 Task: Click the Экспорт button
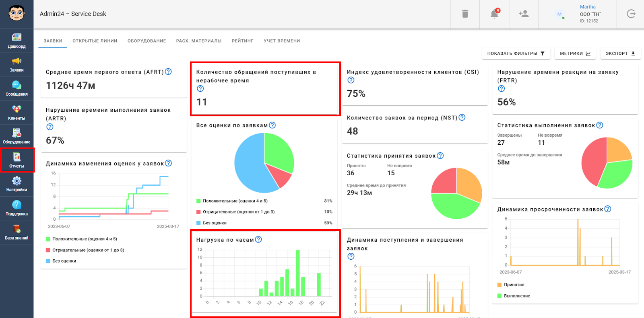(x=620, y=53)
